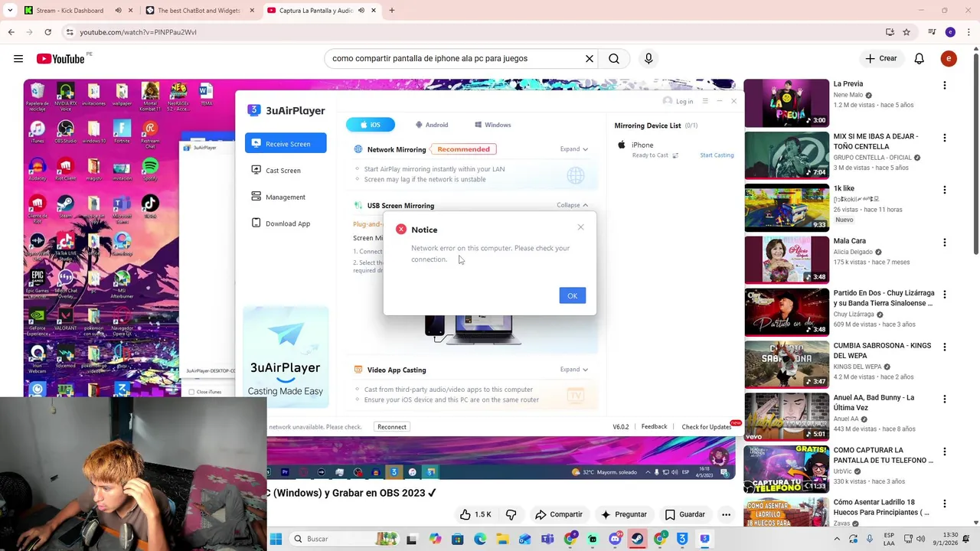Share video with Compartir button

pyautogui.click(x=559, y=514)
